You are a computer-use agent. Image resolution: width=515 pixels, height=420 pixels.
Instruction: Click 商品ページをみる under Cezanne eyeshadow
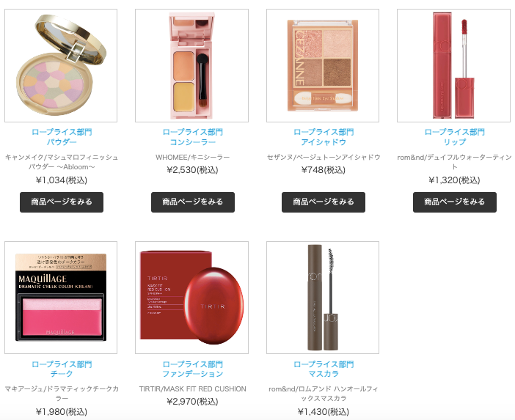point(324,202)
